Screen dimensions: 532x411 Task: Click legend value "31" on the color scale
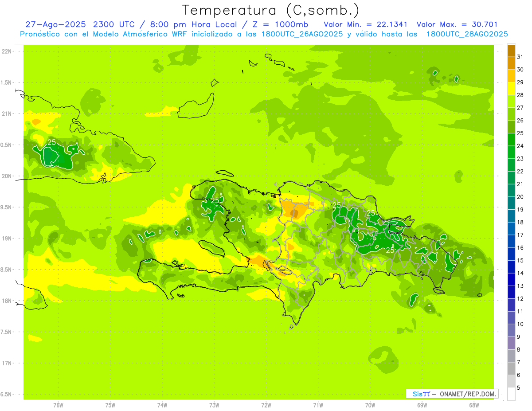(x=520, y=57)
